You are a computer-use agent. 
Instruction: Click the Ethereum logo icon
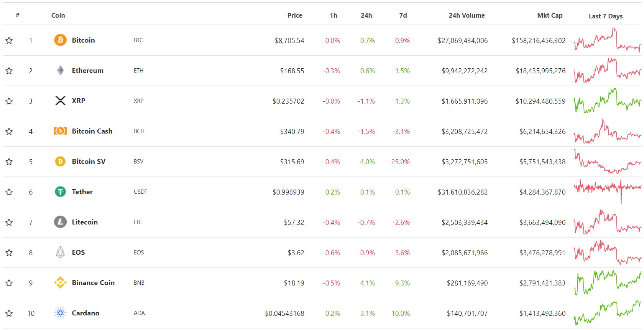[x=60, y=70]
